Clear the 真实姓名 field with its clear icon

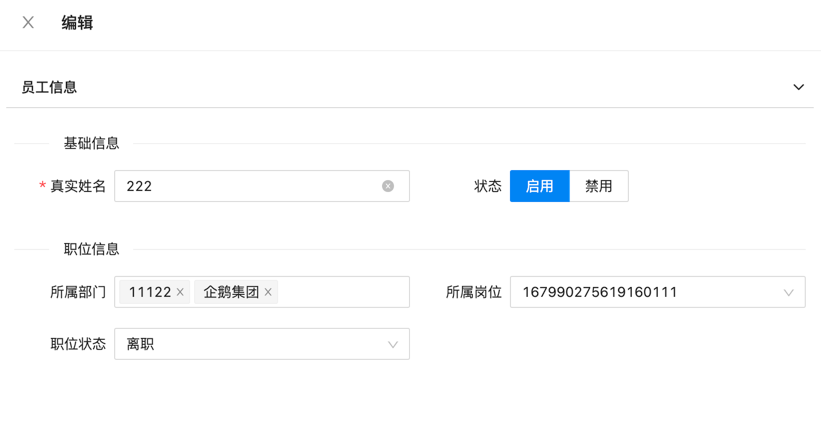click(388, 186)
